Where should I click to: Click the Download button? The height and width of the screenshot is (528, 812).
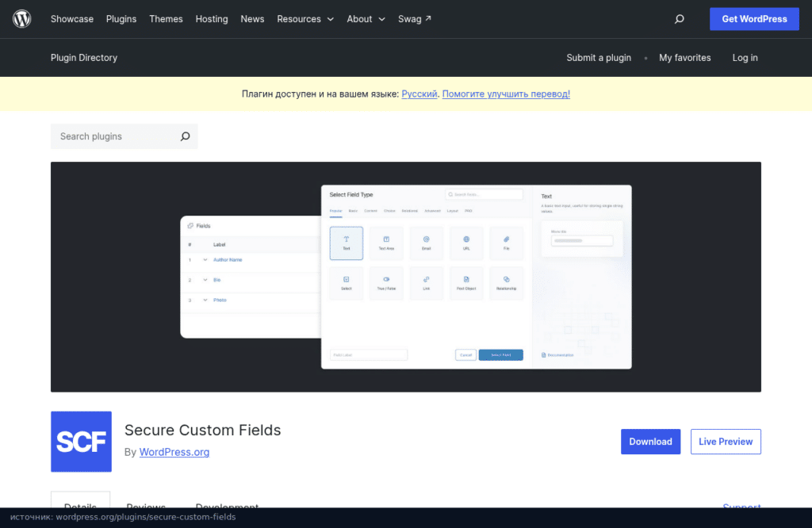point(650,442)
